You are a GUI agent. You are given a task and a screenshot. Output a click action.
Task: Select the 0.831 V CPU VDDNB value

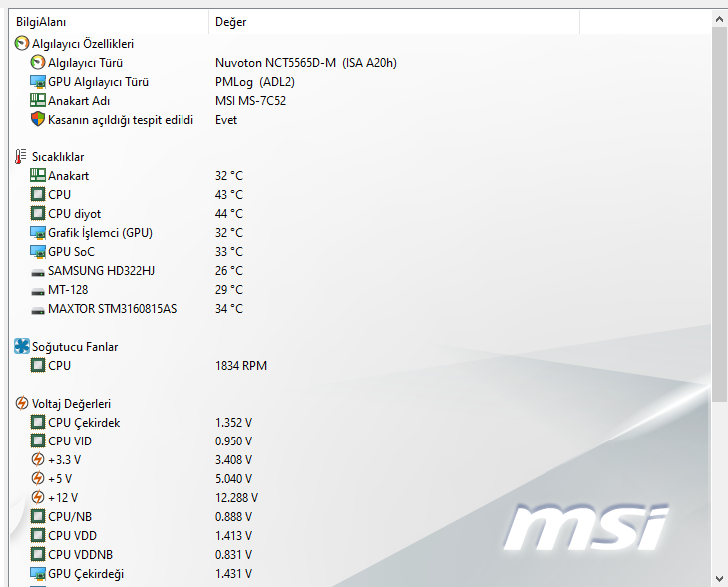click(233, 555)
